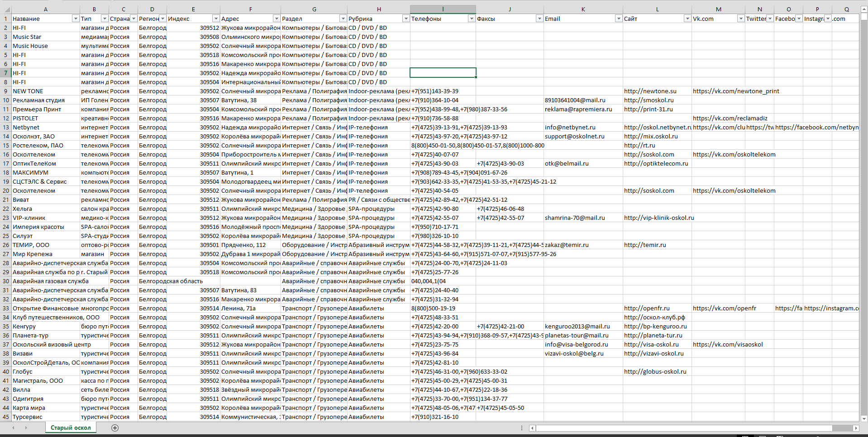This screenshot has width=868, height=437.
Task: Click horizontal scrollbar left arrow
Action: coord(533,428)
